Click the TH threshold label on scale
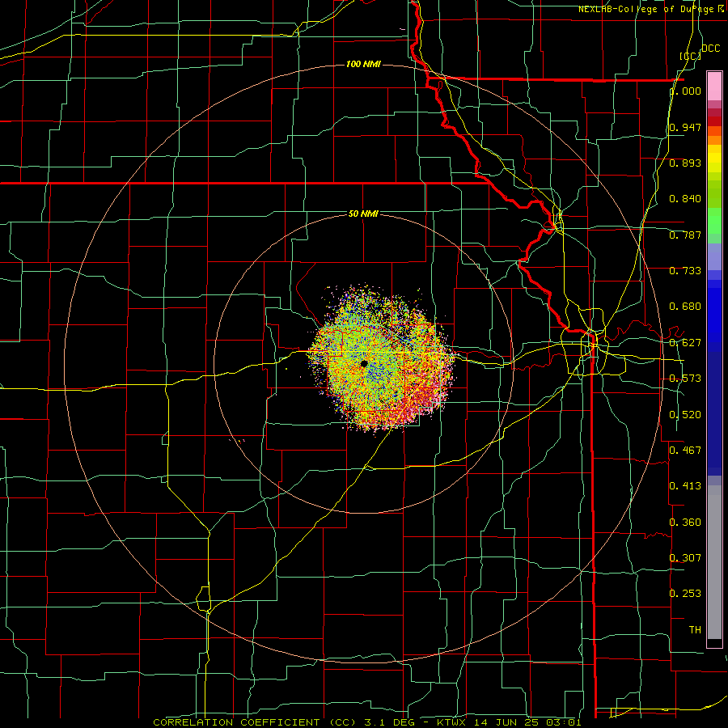 click(x=695, y=630)
